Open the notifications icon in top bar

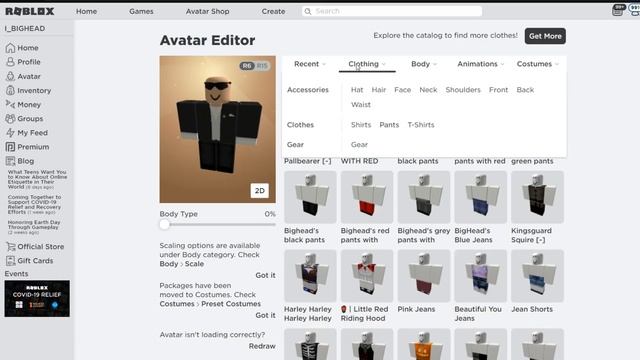[x=618, y=10]
